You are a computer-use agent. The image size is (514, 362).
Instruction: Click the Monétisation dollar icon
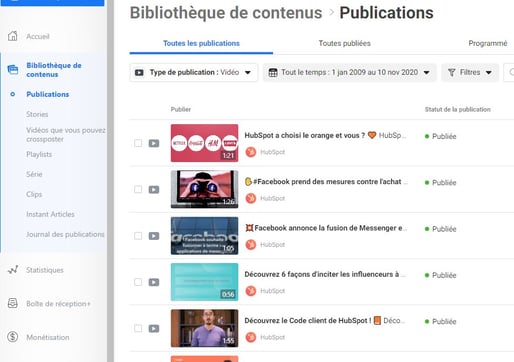13,337
